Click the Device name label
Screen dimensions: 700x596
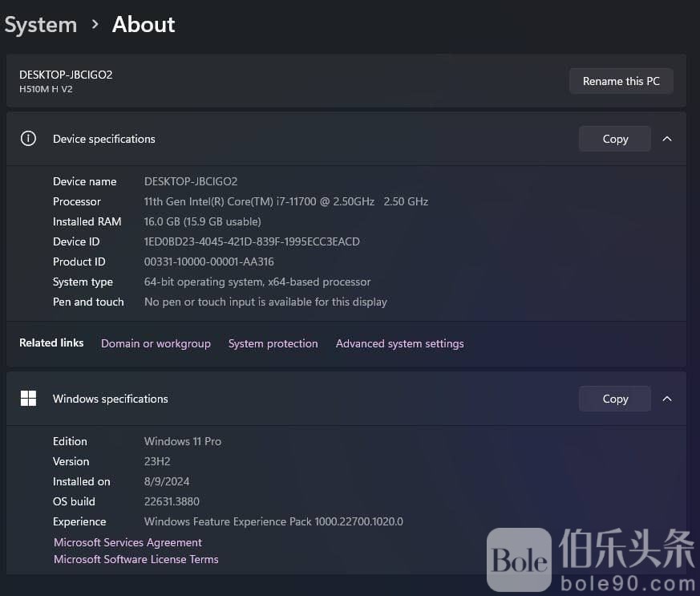point(85,181)
